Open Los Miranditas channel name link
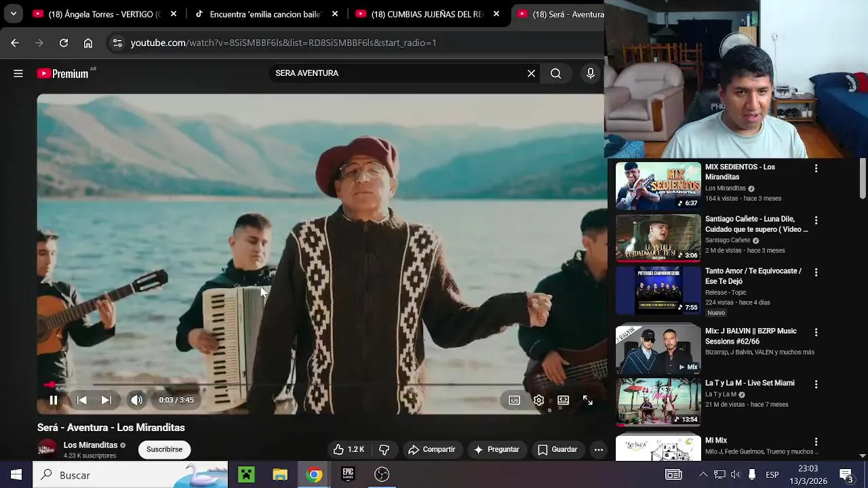The height and width of the screenshot is (488, 868). pyautogui.click(x=90, y=445)
